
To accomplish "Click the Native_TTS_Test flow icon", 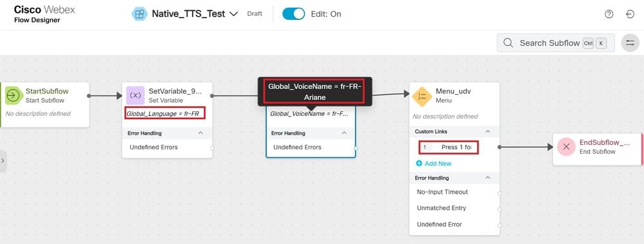I will point(140,14).
